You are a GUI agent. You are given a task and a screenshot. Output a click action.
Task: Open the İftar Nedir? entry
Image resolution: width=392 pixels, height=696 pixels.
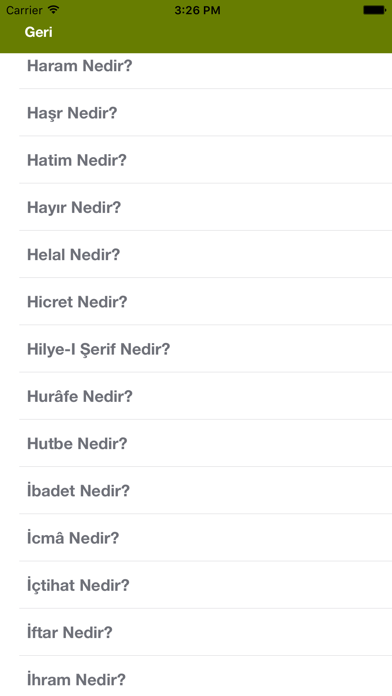[196, 632]
